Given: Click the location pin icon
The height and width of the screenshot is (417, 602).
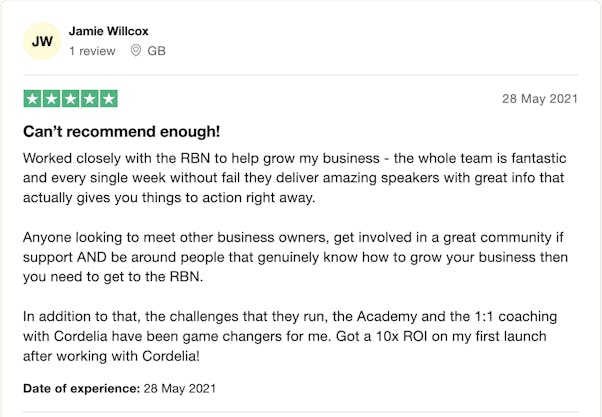Looking at the screenshot, I should click(136, 50).
